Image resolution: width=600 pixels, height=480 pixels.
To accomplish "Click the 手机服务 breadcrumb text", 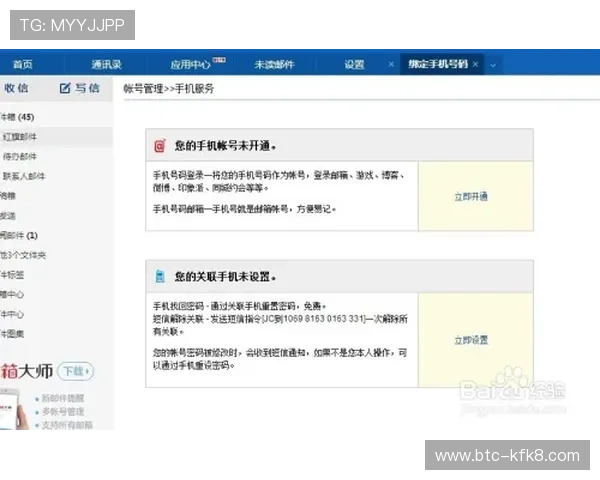I will (x=194, y=89).
